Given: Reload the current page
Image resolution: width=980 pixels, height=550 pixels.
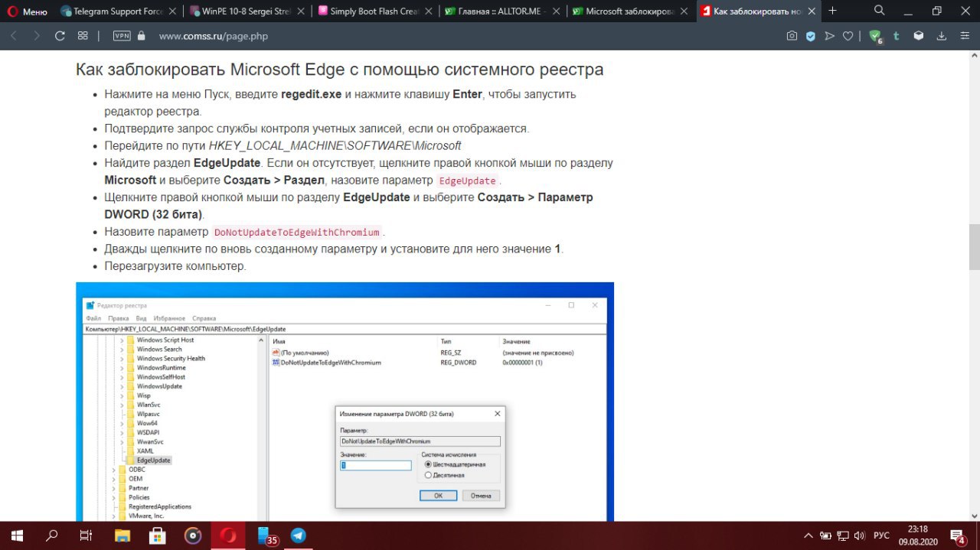Looking at the screenshot, I should (x=60, y=36).
